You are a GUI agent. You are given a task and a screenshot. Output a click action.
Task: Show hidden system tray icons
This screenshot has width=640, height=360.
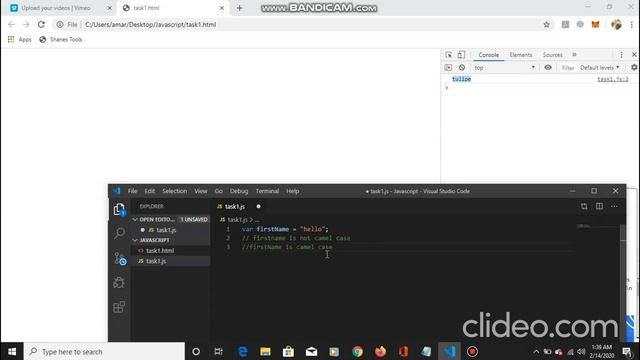point(536,352)
